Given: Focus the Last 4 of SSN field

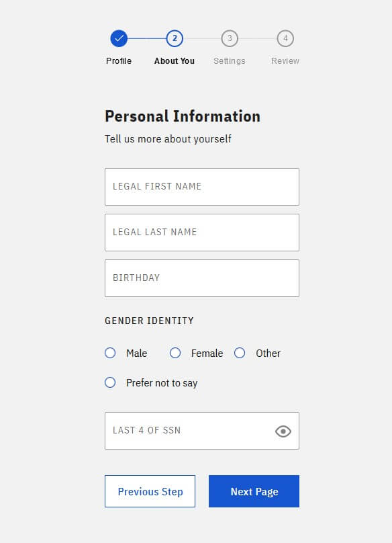Looking at the screenshot, I should (202, 431).
